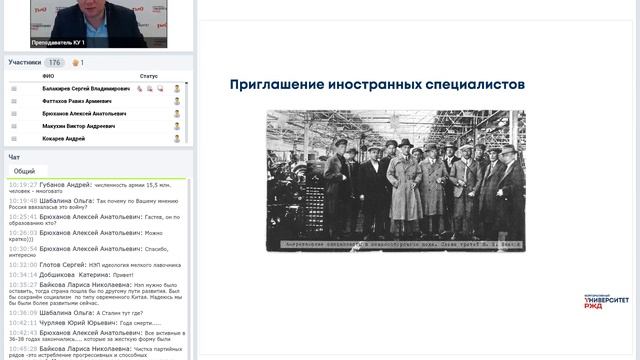
Task: Click the user avatar icon in Брюханов Алексей's participant row
Action: 177,114
